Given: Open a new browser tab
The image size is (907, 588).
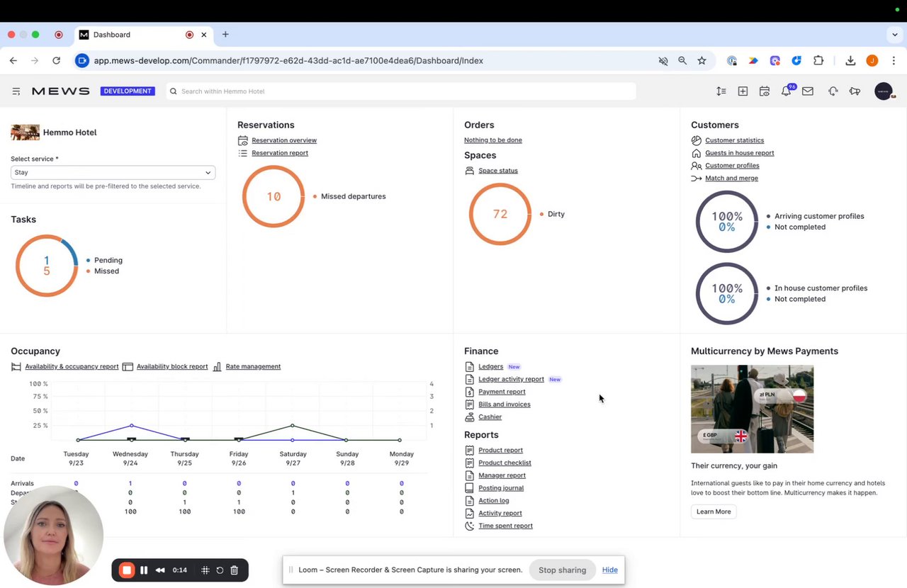Looking at the screenshot, I should [x=225, y=34].
